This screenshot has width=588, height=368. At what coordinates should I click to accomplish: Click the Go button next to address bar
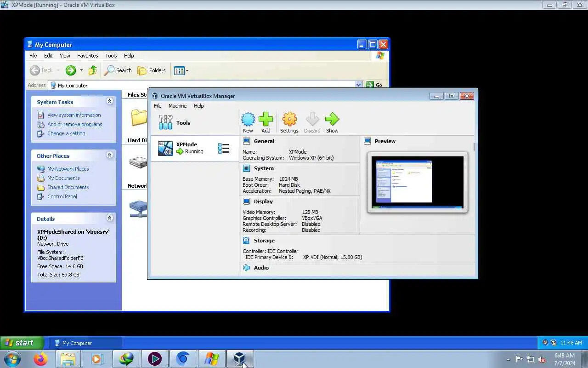coord(373,85)
